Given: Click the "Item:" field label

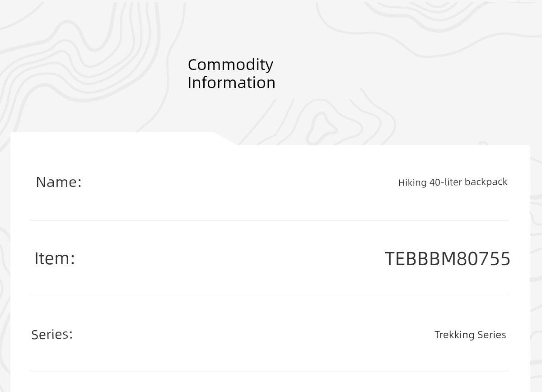Looking at the screenshot, I should tap(55, 258).
